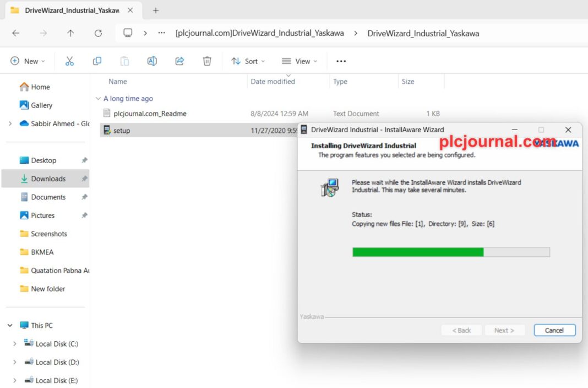Sort files by the Name column header

pos(118,82)
